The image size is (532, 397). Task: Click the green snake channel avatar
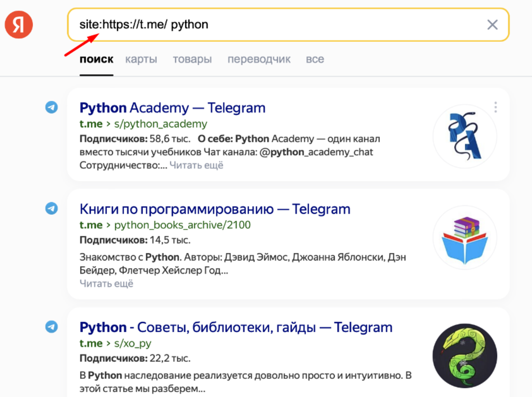[465, 356]
